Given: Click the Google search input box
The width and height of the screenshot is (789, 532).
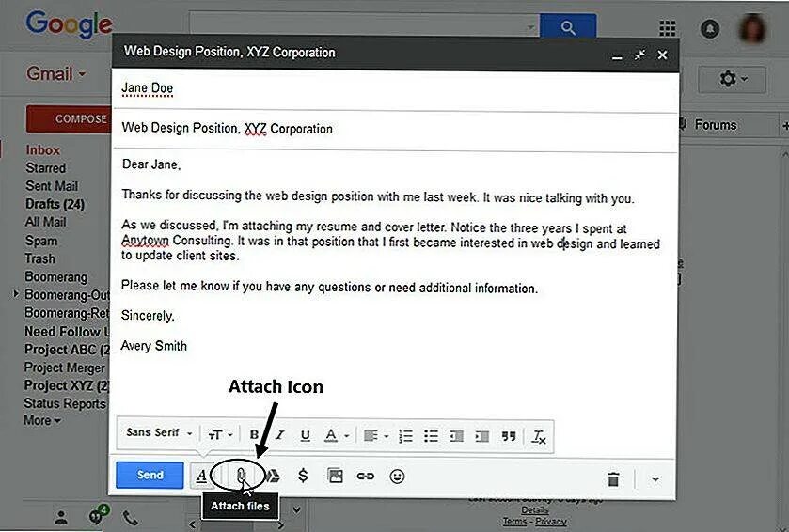Looking at the screenshot, I should 364,26.
